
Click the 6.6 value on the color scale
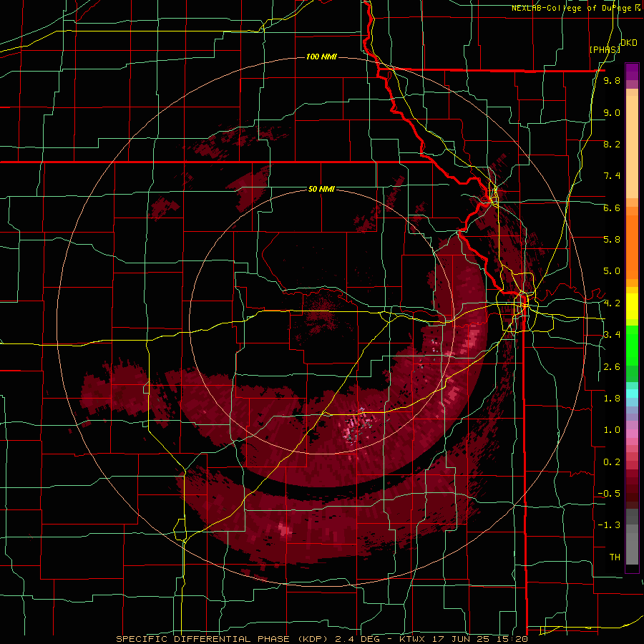[x=612, y=208]
